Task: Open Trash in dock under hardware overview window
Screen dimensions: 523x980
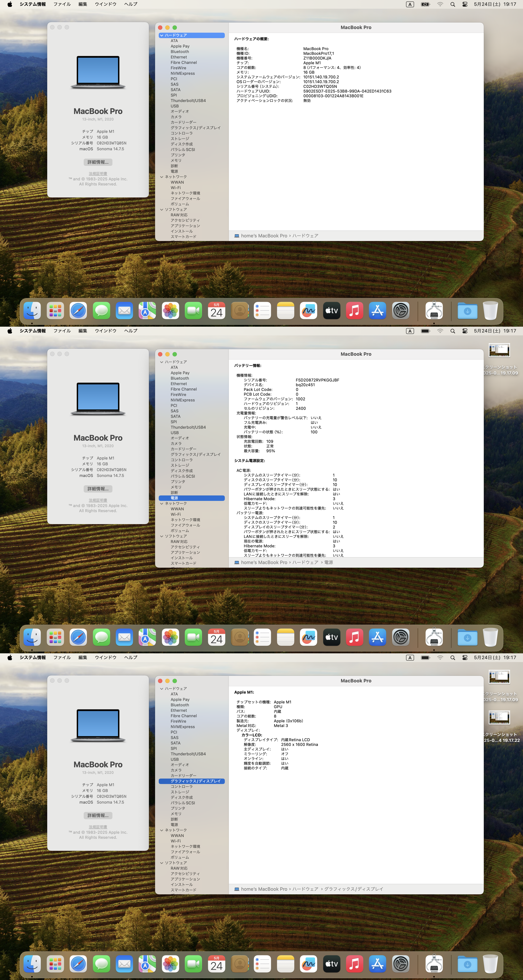Action: tap(491, 311)
